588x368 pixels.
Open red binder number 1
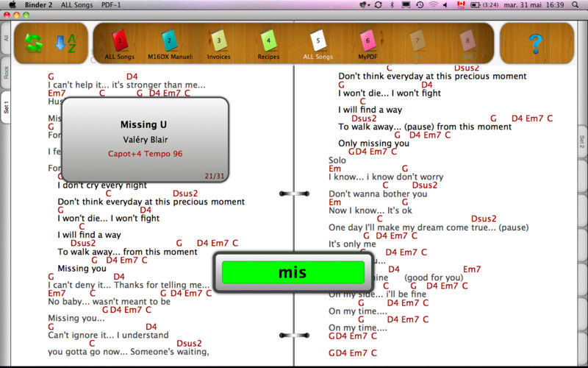tap(120, 42)
